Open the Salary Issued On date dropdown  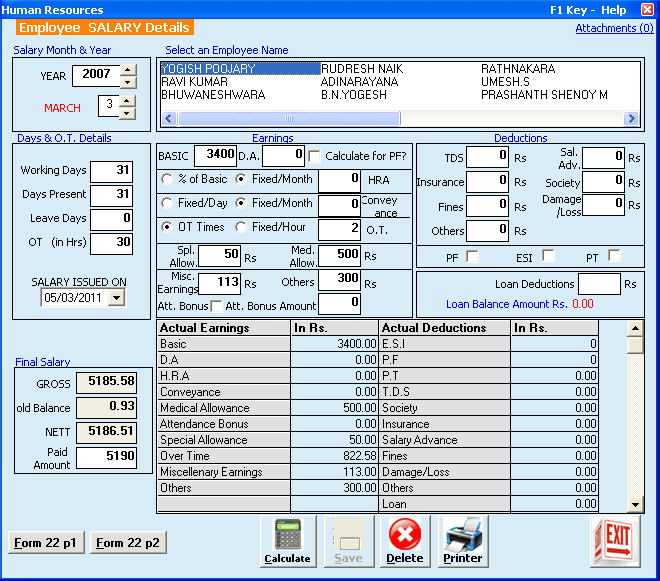tap(117, 298)
